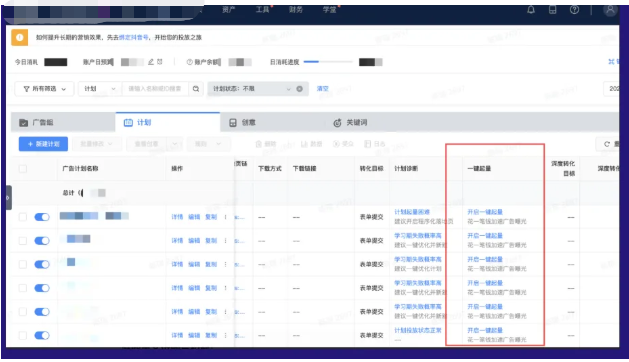Click 编辑 in the 计划起量困难 row
This screenshot has height=362, width=629.
coord(194,217)
